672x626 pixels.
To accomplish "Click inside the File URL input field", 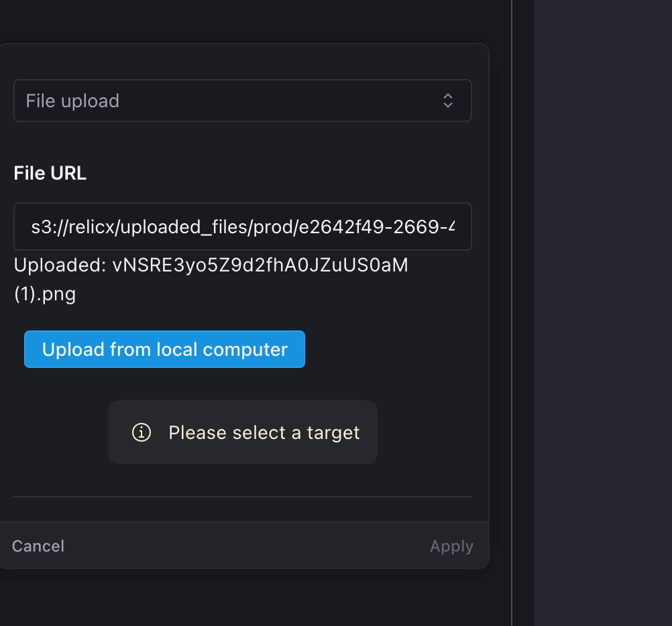I will pos(243,227).
